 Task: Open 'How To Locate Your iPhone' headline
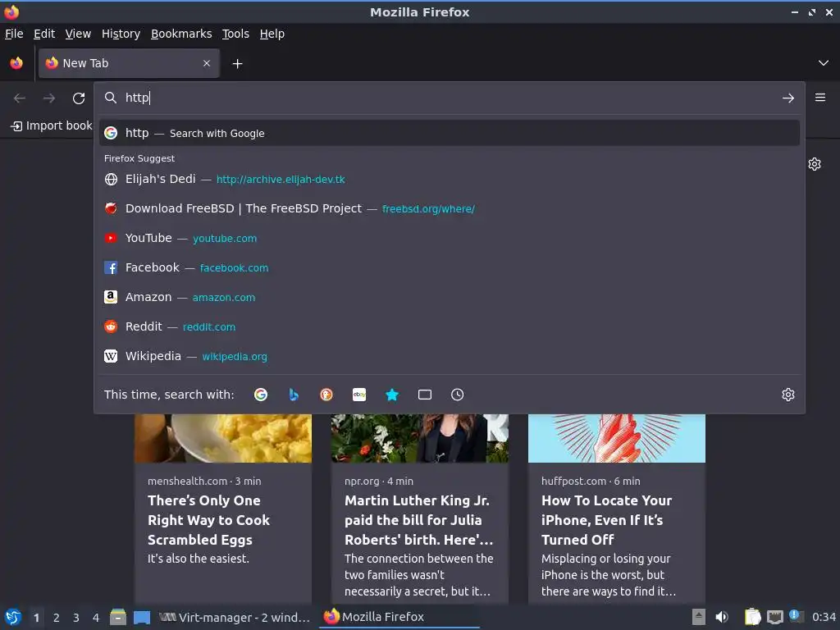tap(606, 520)
